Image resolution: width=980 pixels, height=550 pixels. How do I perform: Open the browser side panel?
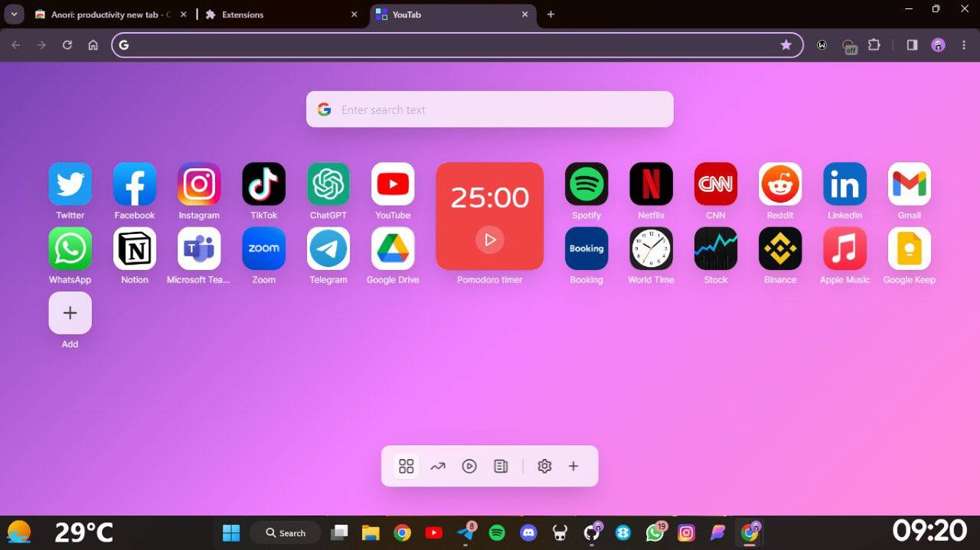[x=912, y=45]
